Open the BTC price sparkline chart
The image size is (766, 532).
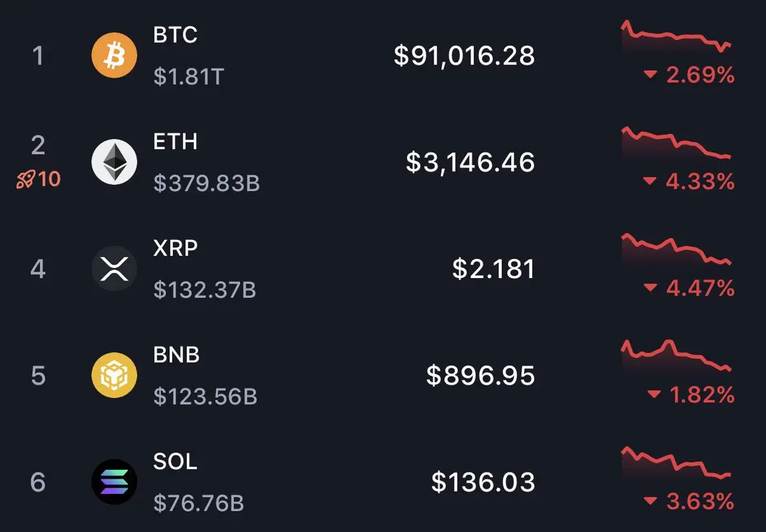pyautogui.click(x=677, y=37)
